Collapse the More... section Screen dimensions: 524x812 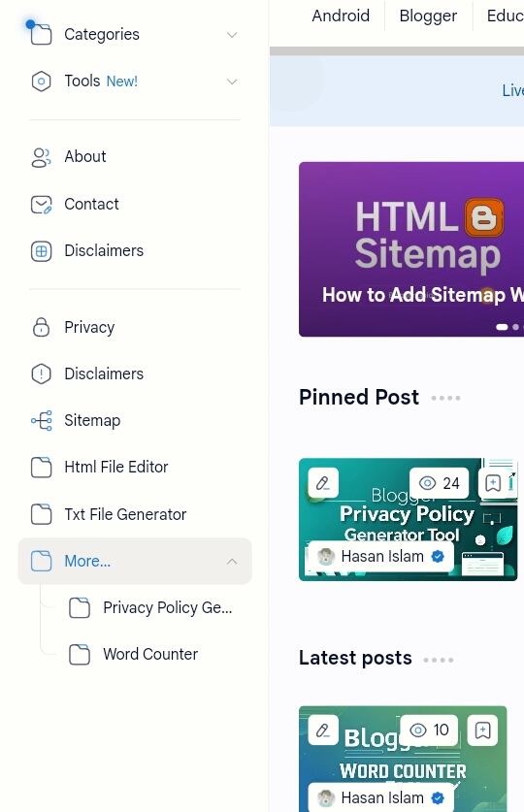232,562
